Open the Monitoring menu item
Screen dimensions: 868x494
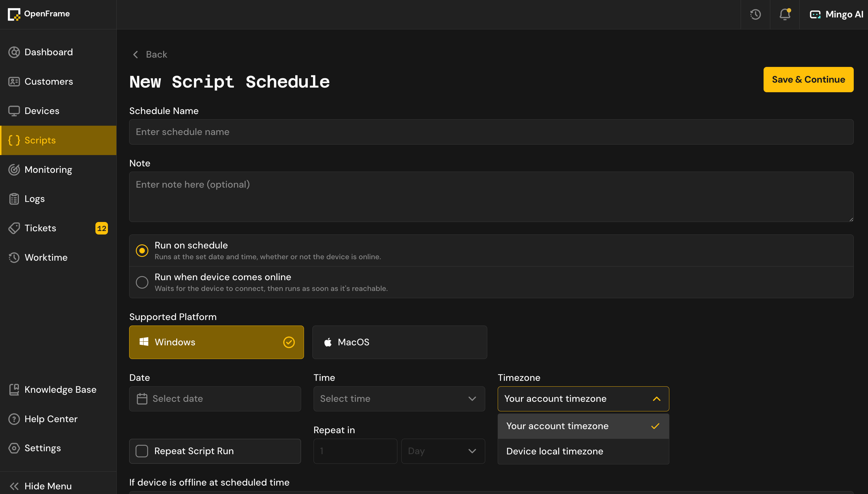58,170
